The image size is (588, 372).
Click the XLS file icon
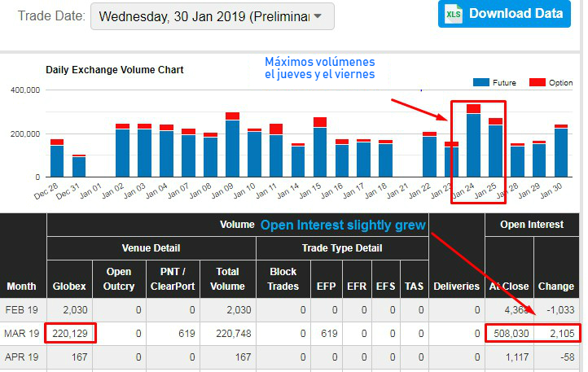(x=454, y=14)
